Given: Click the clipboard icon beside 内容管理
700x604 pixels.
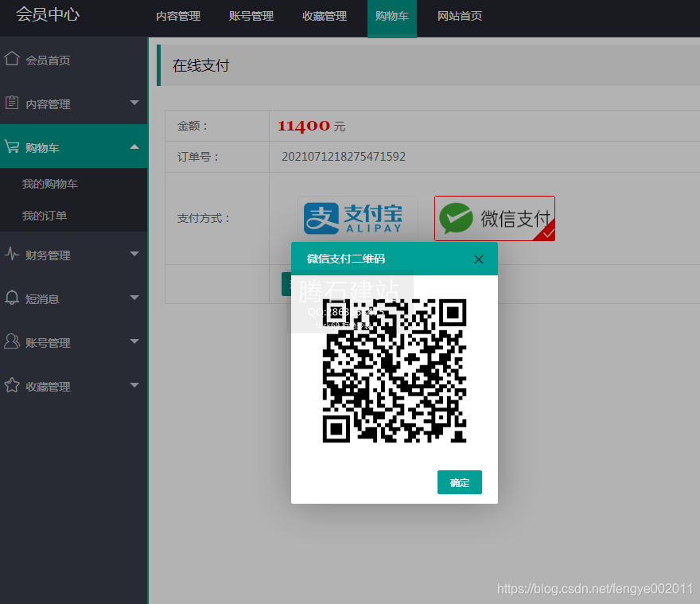Looking at the screenshot, I should click(12, 103).
